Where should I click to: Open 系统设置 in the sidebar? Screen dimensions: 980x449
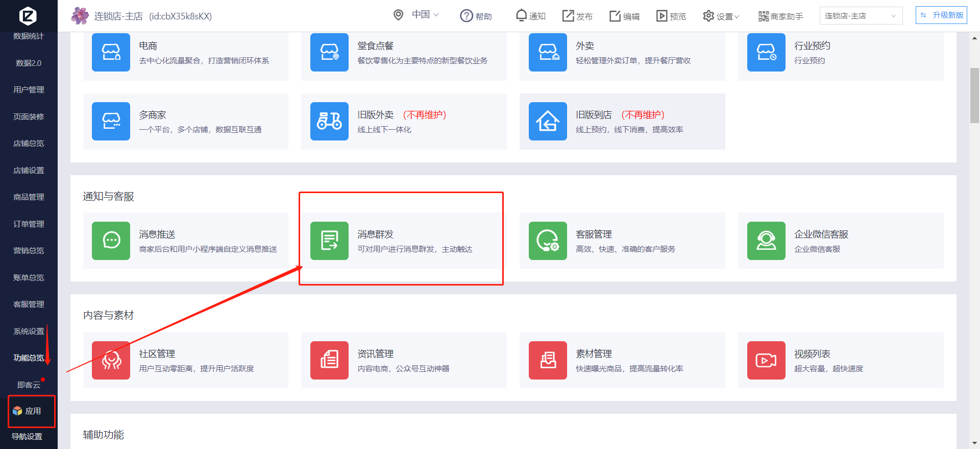[x=29, y=331]
